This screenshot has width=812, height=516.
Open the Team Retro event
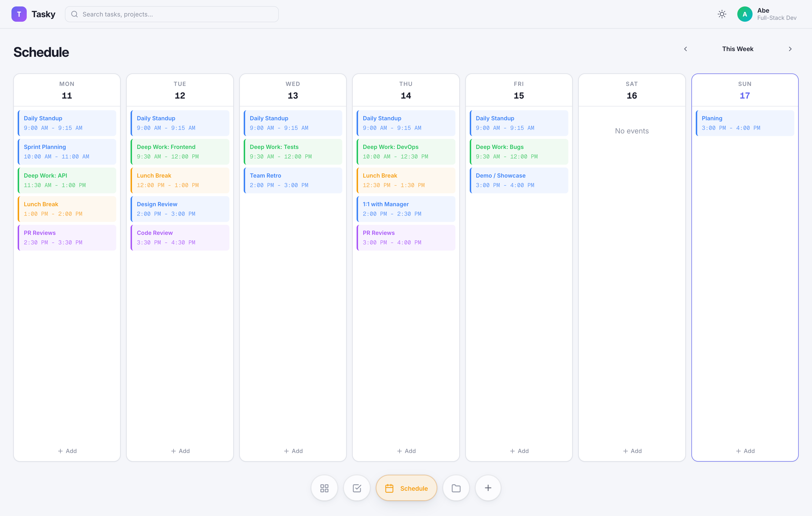293,180
